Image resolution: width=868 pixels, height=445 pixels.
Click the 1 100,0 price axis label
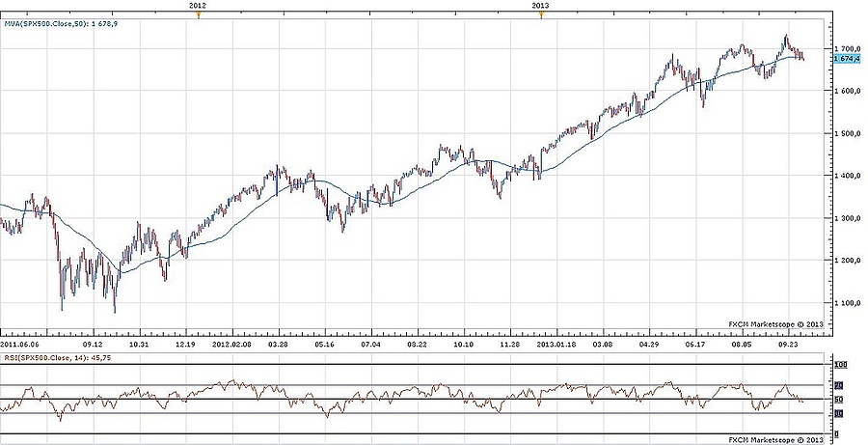click(847, 303)
